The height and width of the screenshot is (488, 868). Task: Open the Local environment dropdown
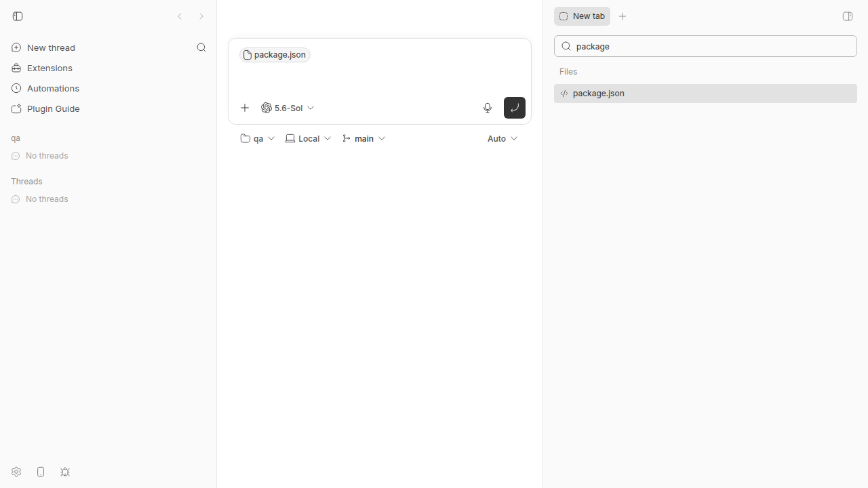pos(309,138)
